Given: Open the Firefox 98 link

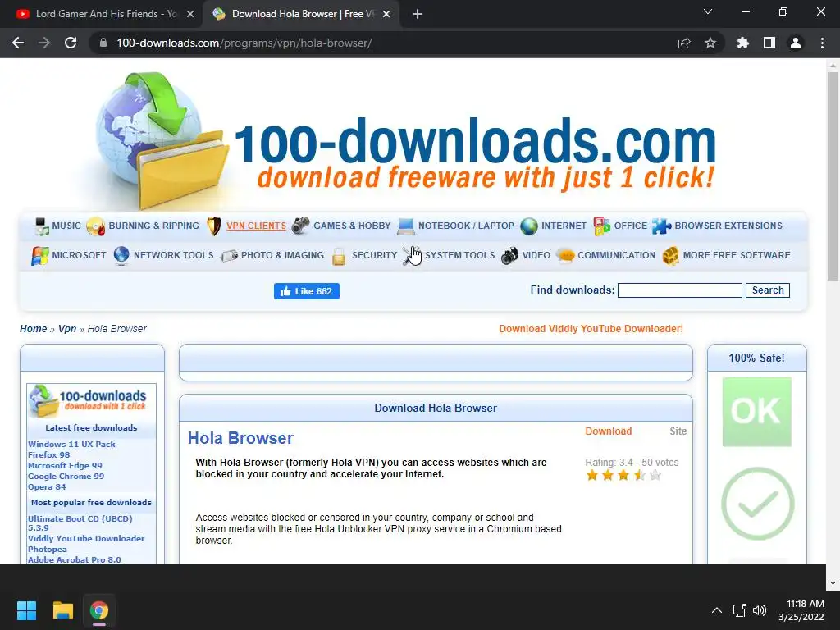Looking at the screenshot, I should click(x=48, y=454).
